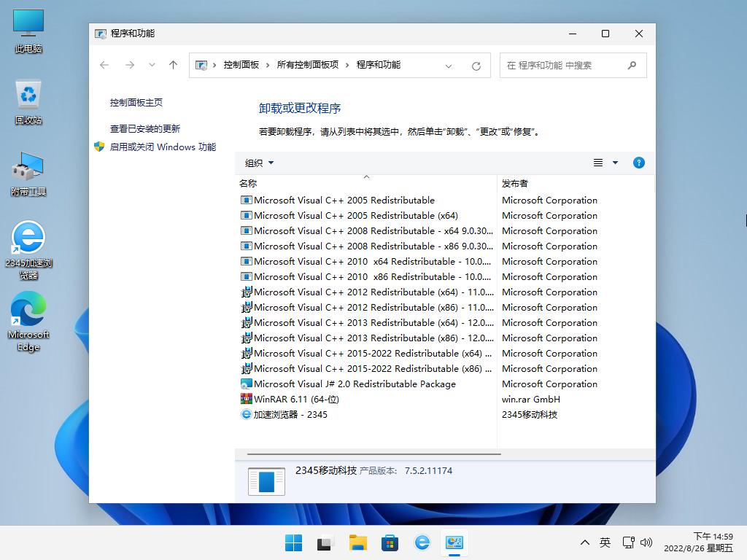Open recent locations chevron dropdown
The height and width of the screenshot is (560, 747).
click(x=152, y=65)
